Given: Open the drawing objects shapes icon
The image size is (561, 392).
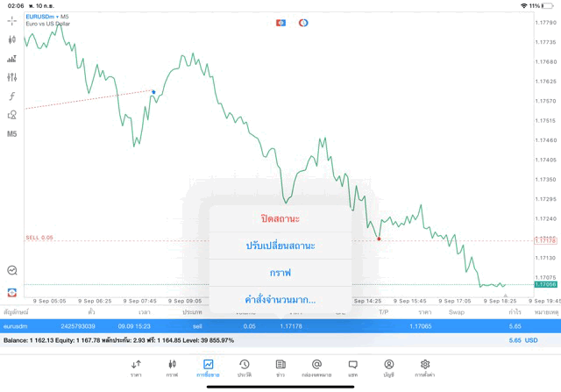Looking at the screenshot, I should click(12, 115).
